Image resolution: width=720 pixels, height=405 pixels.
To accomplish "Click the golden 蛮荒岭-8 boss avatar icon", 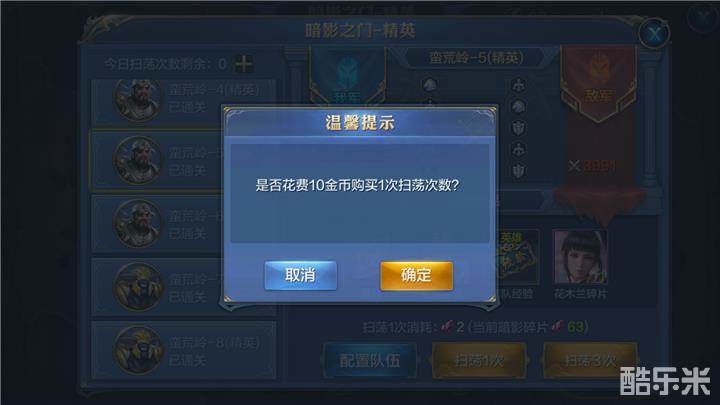I will click(137, 350).
